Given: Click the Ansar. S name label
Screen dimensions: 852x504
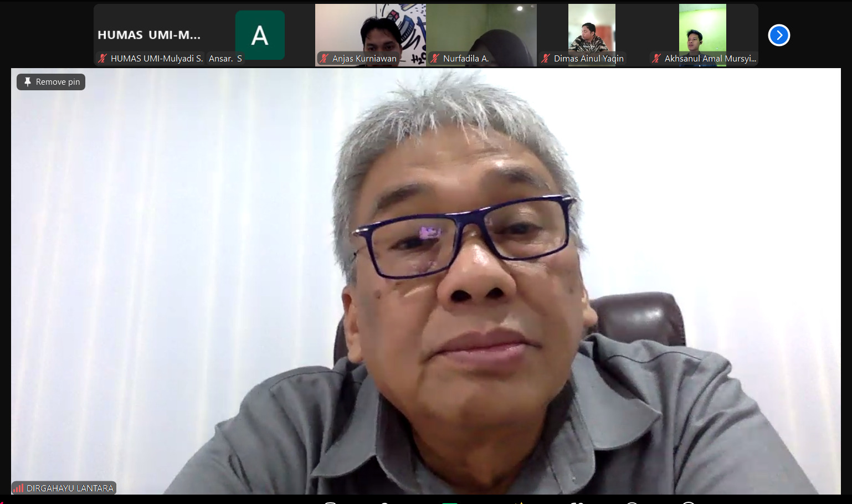Looking at the screenshot, I should 225,58.
